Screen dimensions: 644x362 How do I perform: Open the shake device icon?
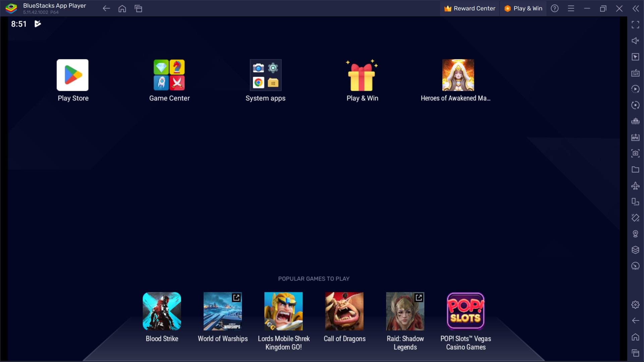pos(635,218)
